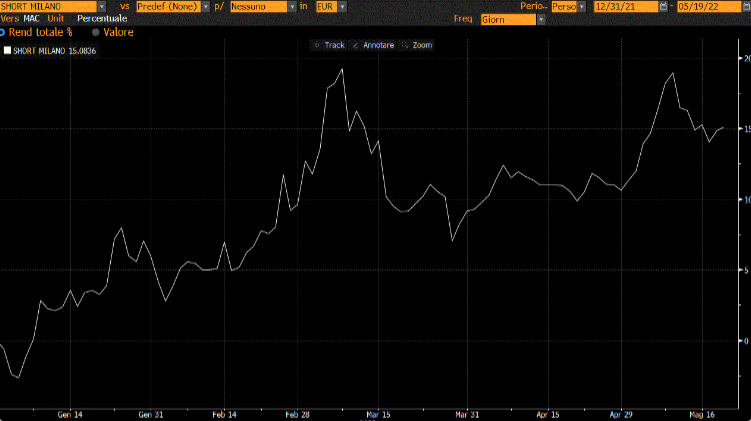
Task: Click the 12/31/21 start date field
Action: (625, 6)
